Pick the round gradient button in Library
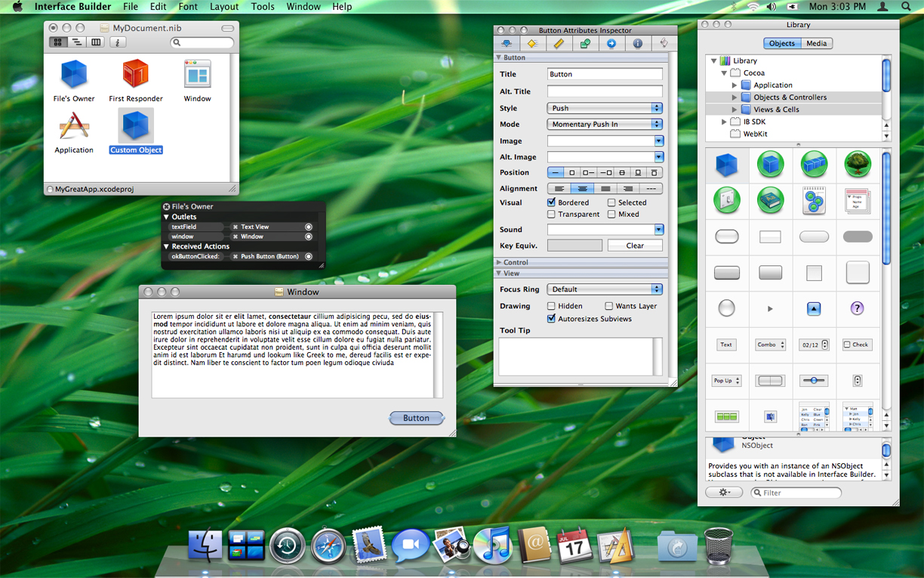 (726, 308)
